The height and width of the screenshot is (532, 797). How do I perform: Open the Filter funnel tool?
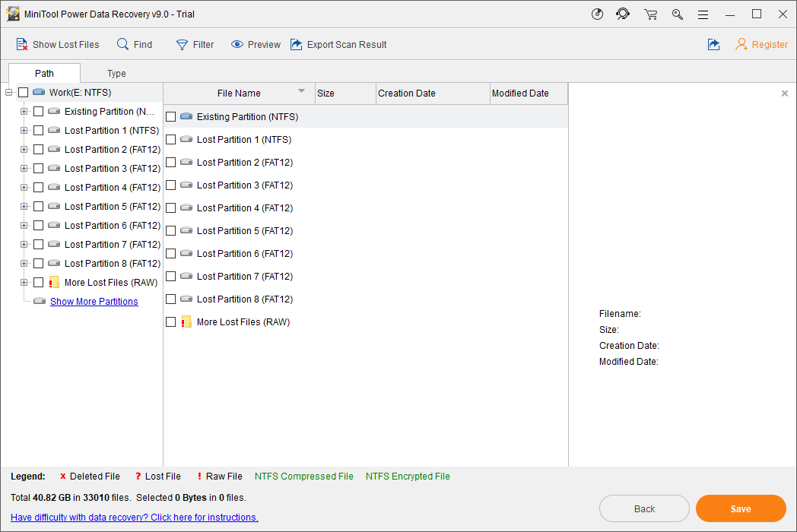[x=183, y=45]
